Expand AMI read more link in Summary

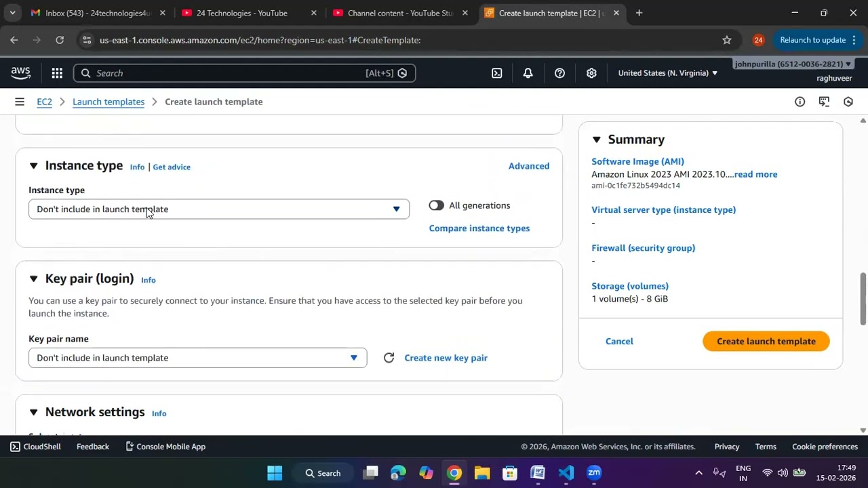click(755, 174)
